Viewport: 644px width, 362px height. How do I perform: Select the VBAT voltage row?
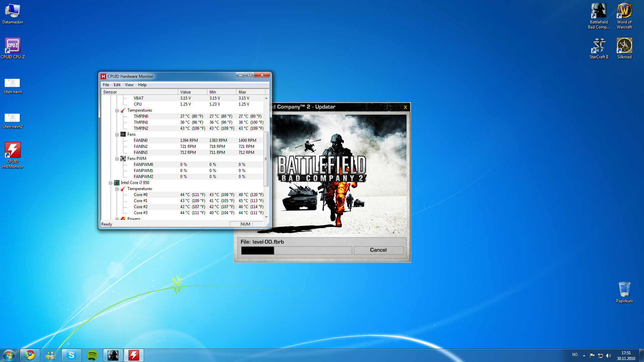point(182,98)
